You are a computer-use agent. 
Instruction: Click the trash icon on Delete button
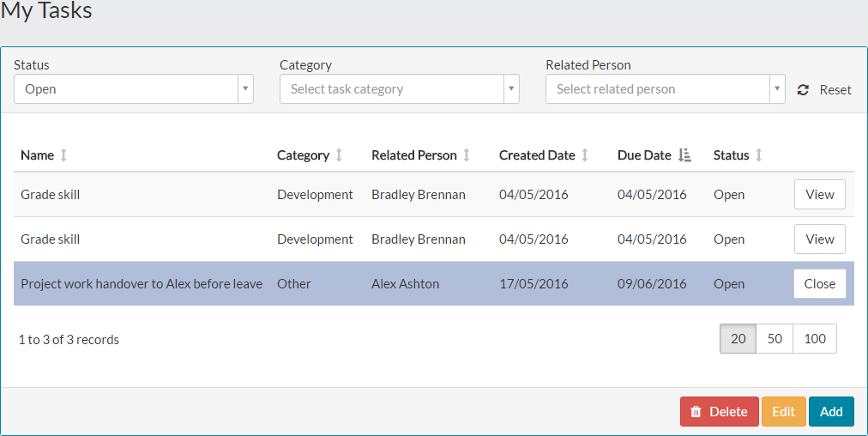696,412
